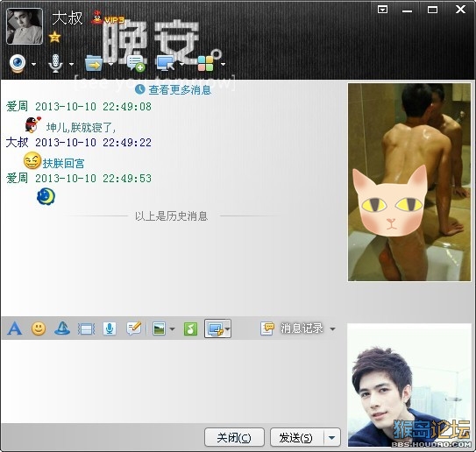Close the chat window with X
Screen dimensions: 476x452
pos(460,10)
